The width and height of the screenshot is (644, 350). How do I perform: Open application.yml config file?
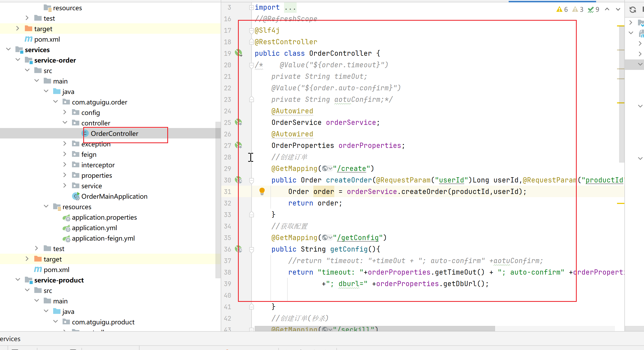point(94,228)
